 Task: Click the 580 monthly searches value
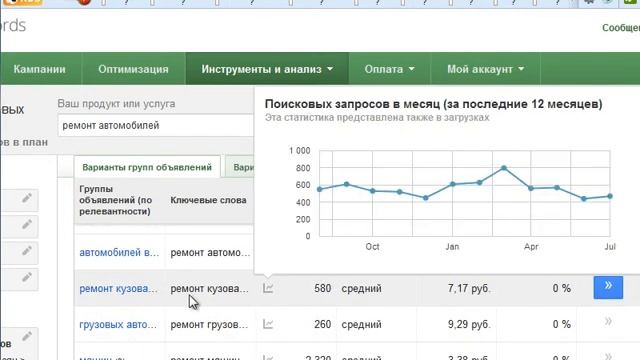(x=322, y=289)
